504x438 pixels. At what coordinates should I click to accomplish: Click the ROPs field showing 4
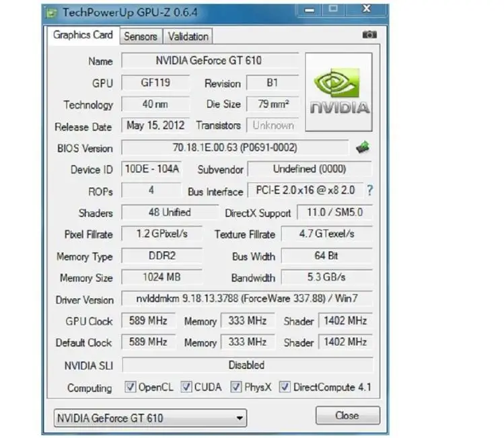pos(151,190)
